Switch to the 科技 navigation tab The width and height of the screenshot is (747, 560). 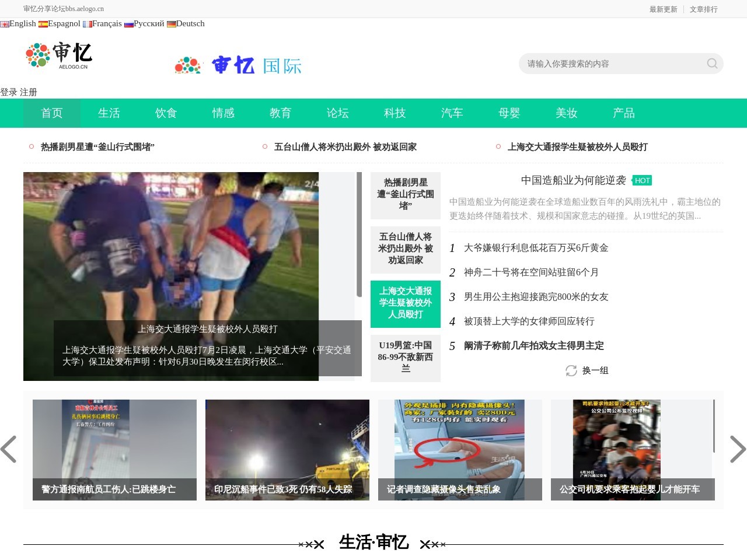coord(395,113)
